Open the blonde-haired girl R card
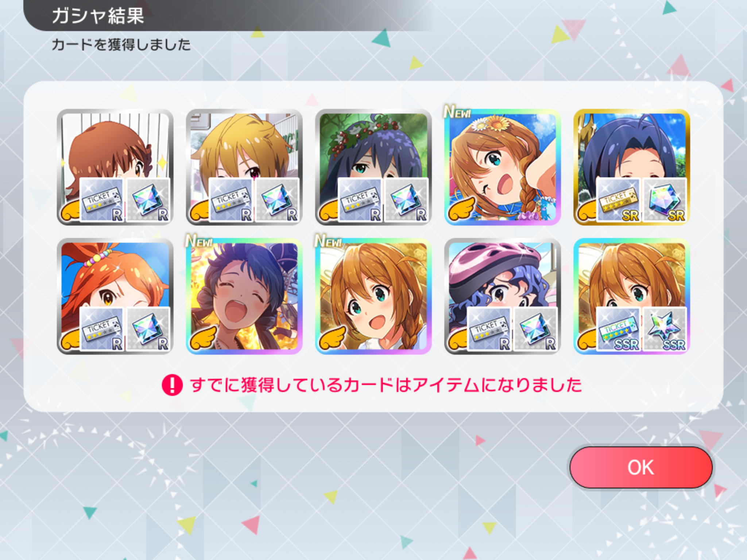Screen dimensions: 747x560 click(244, 167)
